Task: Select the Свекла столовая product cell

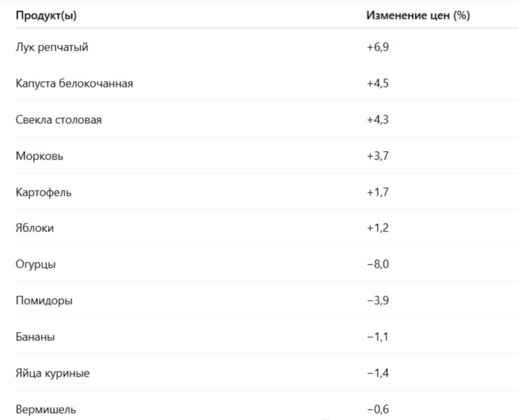Action: (x=58, y=119)
